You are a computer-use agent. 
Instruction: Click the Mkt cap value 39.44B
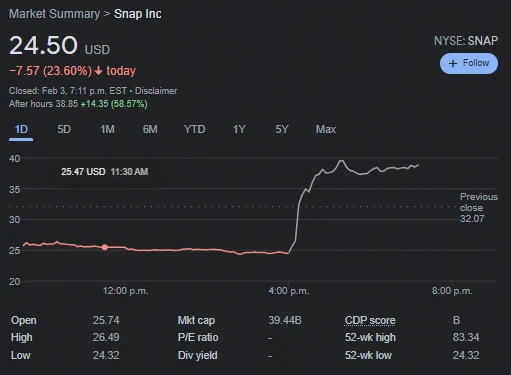pos(285,320)
